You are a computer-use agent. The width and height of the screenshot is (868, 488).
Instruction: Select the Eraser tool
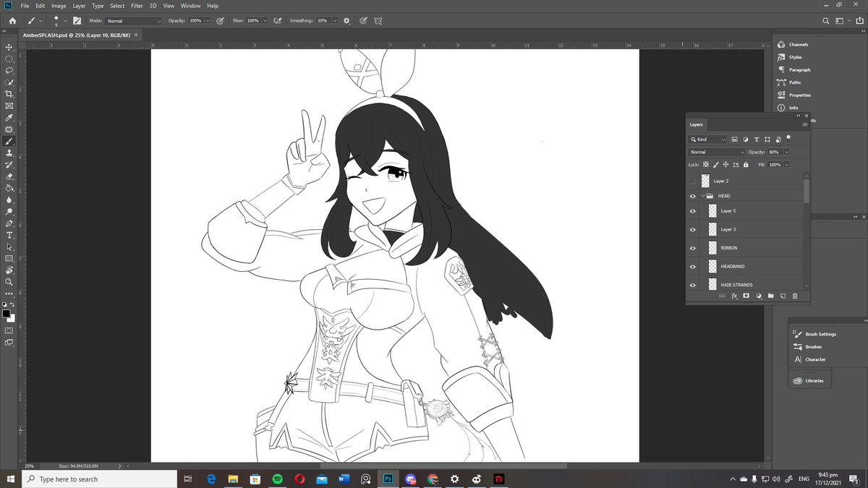coord(9,176)
